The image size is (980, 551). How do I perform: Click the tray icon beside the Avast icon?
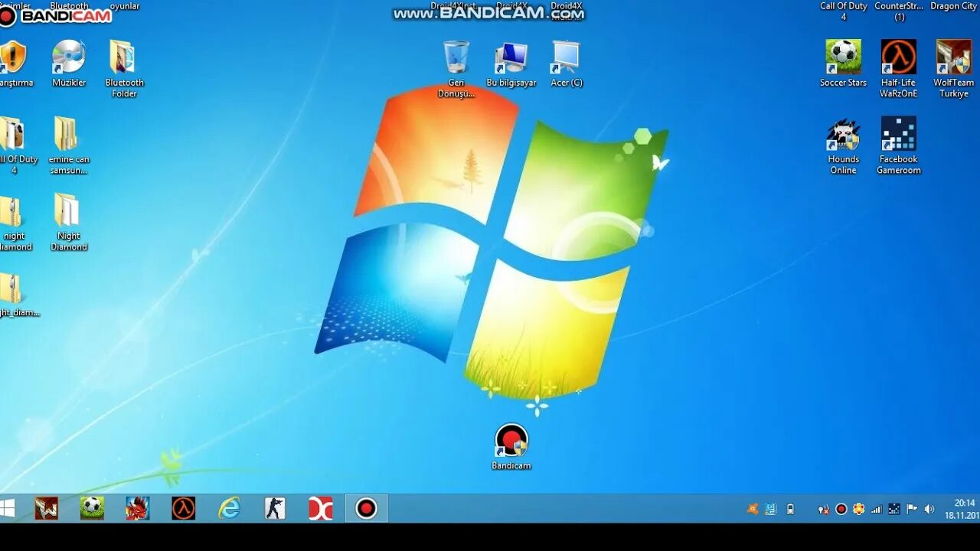coord(771,509)
